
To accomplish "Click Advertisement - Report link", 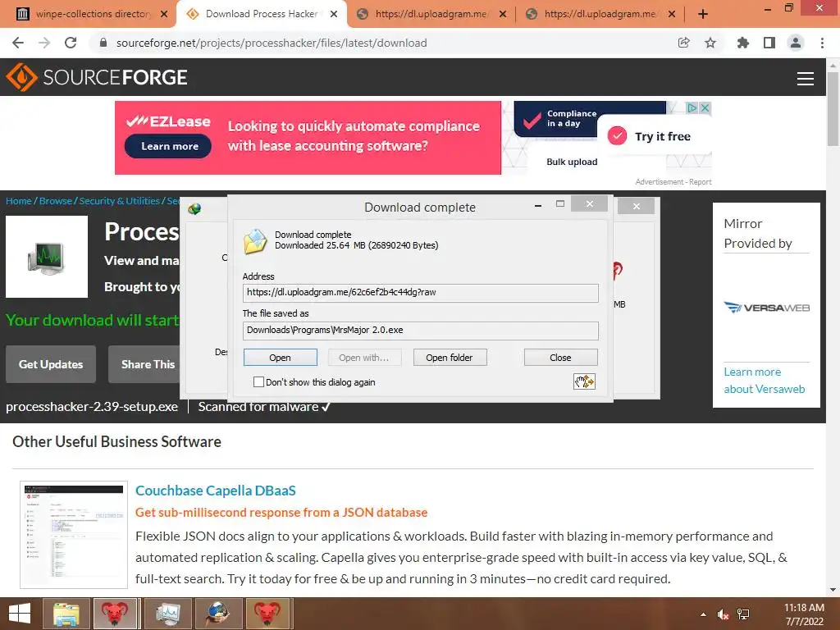I will pyautogui.click(x=673, y=182).
